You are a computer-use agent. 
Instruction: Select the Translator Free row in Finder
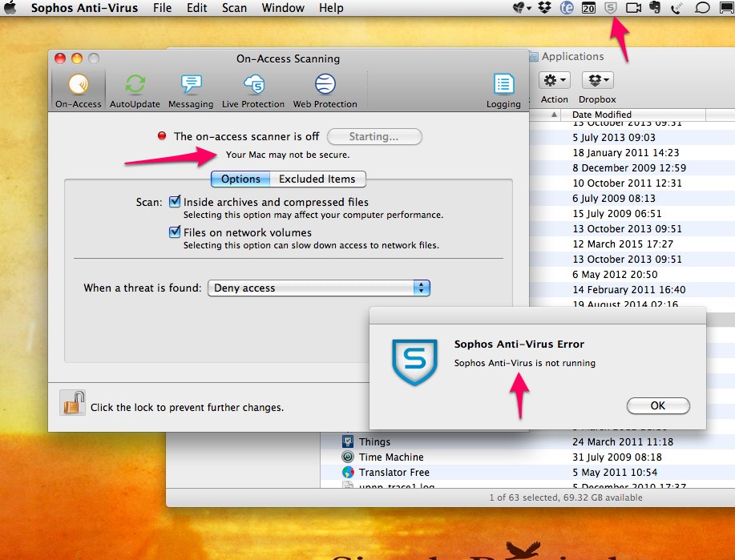click(527, 472)
